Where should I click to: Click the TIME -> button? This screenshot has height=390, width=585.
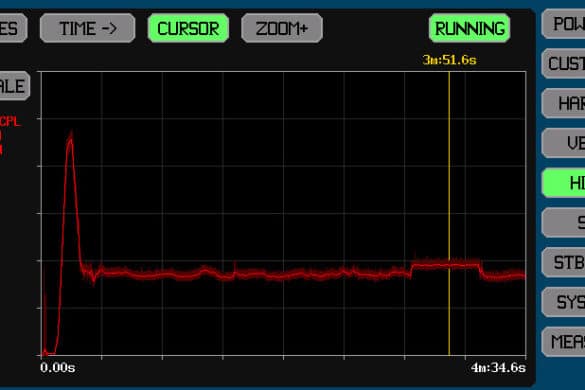click(88, 28)
